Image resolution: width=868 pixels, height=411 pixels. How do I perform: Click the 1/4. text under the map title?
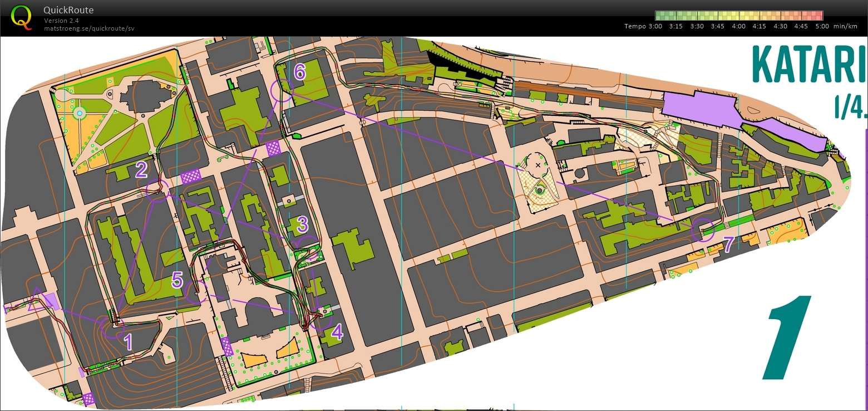click(x=850, y=106)
